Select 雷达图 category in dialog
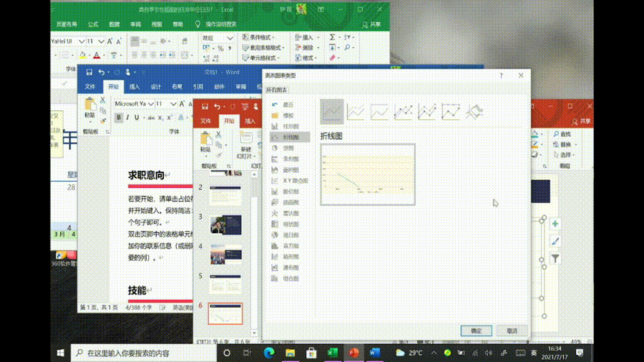This screenshot has height=362, width=644. pyautogui.click(x=290, y=213)
